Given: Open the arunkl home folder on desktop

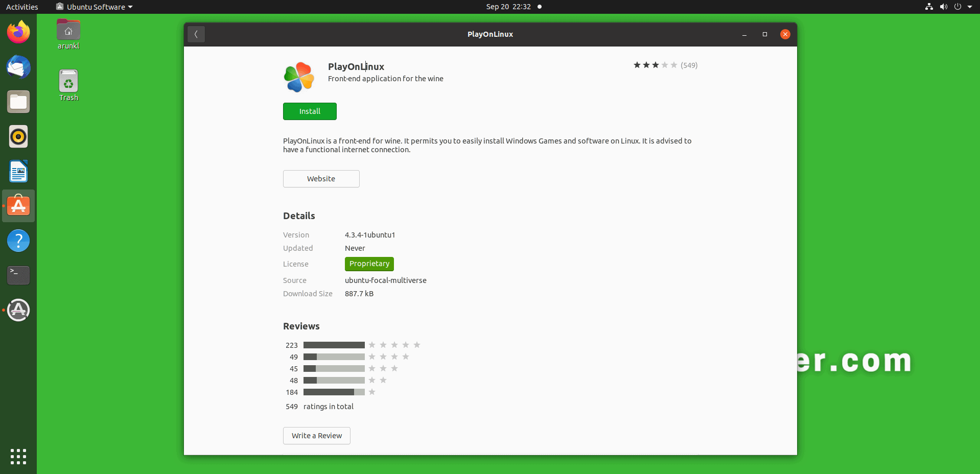Looking at the screenshot, I should click(x=68, y=34).
